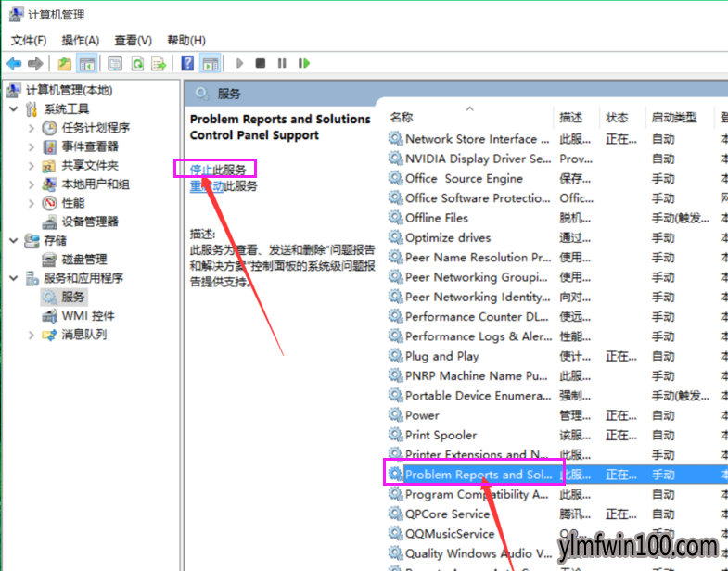Viewport: 728px width, 571px height.
Task: Click the Stop service square icon
Action: tap(261, 63)
